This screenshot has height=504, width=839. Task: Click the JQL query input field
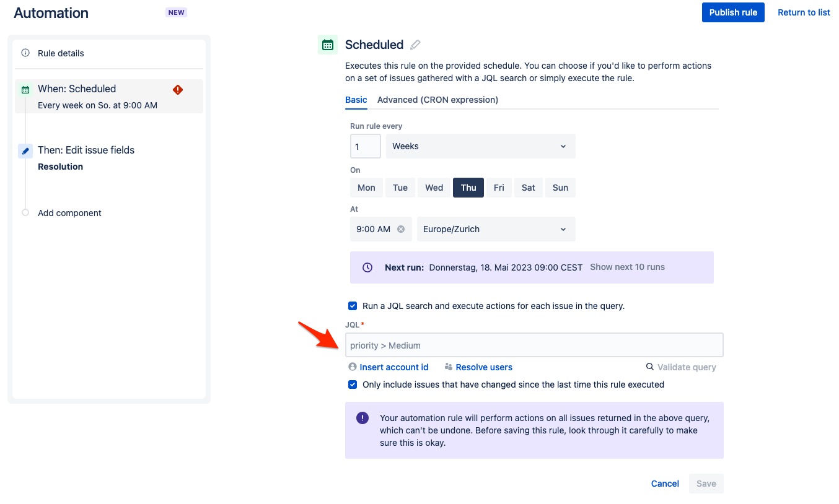click(x=534, y=344)
